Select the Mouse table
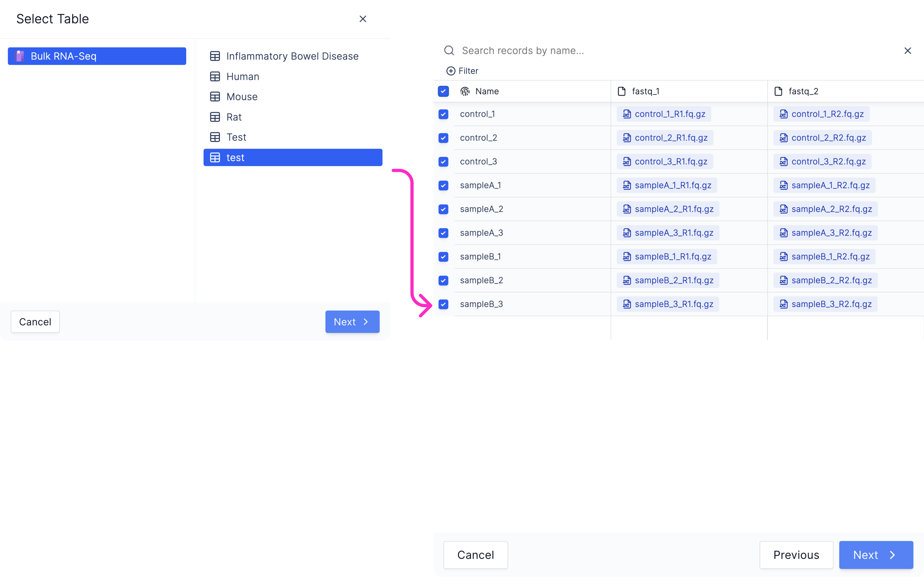924x577 pixels. click(293, 97)
